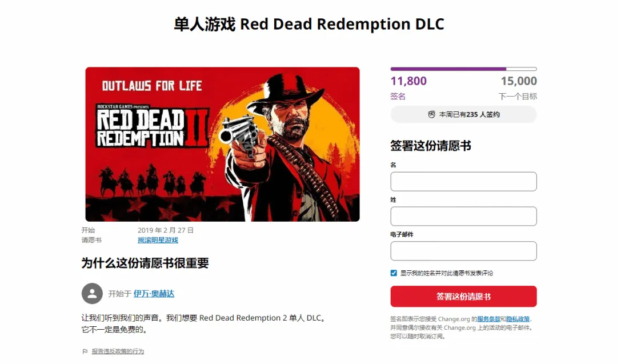Open the 摇滚明星游戏 recipient link

158,240
